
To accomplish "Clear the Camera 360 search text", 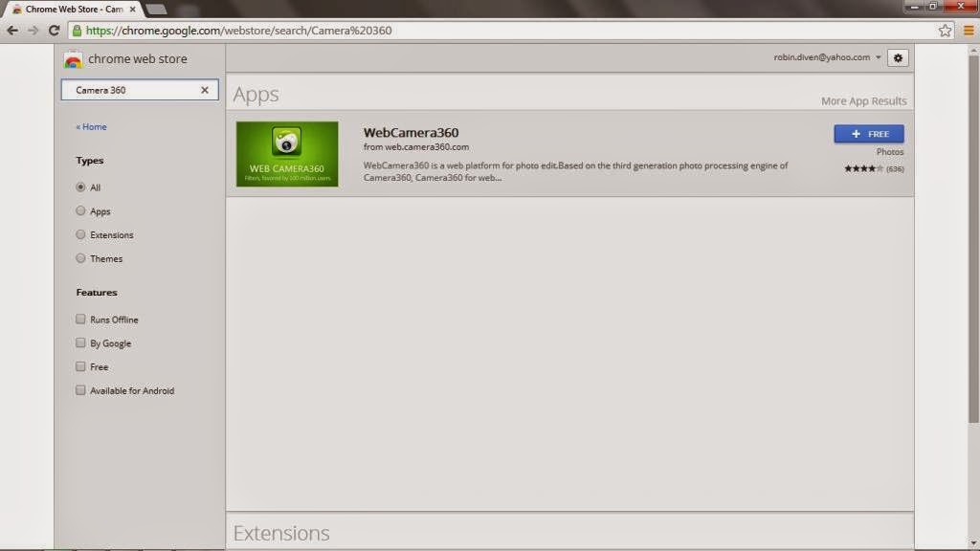I will click(x=205, y=90).
